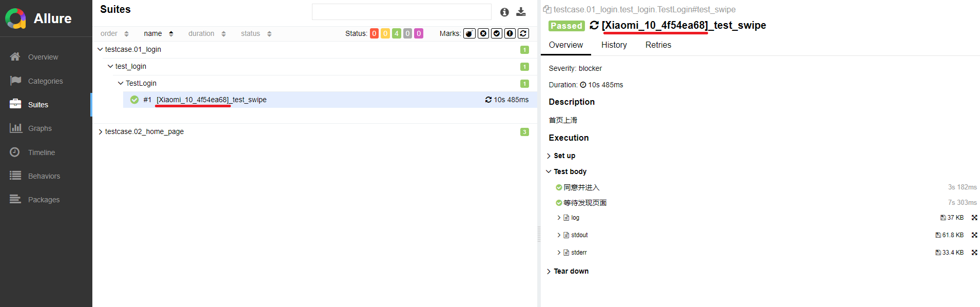Click the download CSV icon in Suites

(x=521, y=12)
